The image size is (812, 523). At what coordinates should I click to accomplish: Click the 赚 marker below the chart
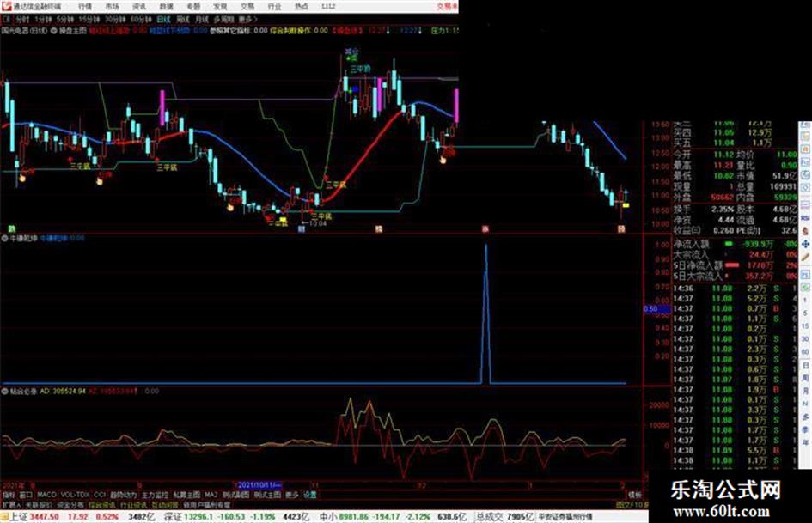click(379, 229)
